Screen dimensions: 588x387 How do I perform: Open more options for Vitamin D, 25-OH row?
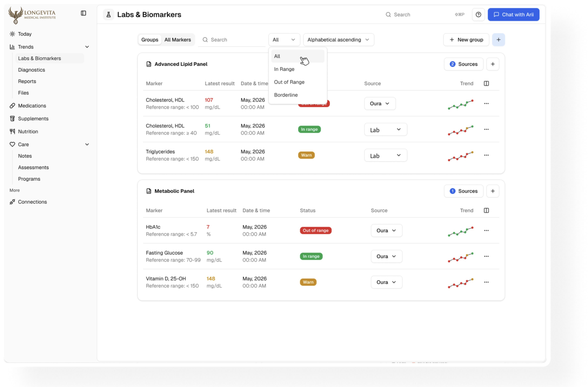click(486, 283)
